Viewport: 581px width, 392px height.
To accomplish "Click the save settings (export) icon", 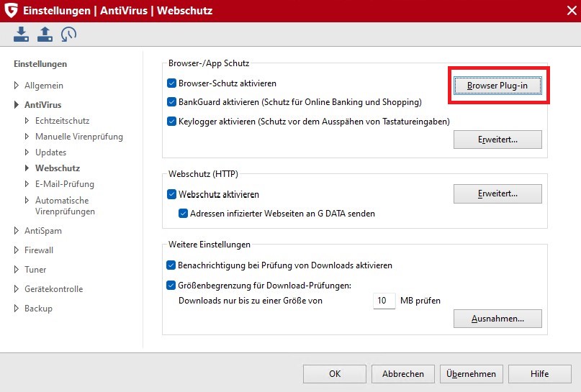I will [45, 34].
